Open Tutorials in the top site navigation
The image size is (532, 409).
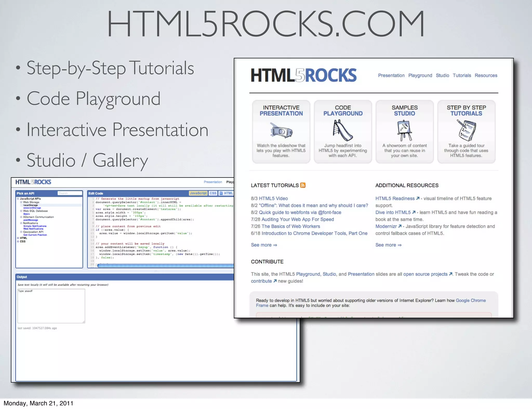click(462, 76)
